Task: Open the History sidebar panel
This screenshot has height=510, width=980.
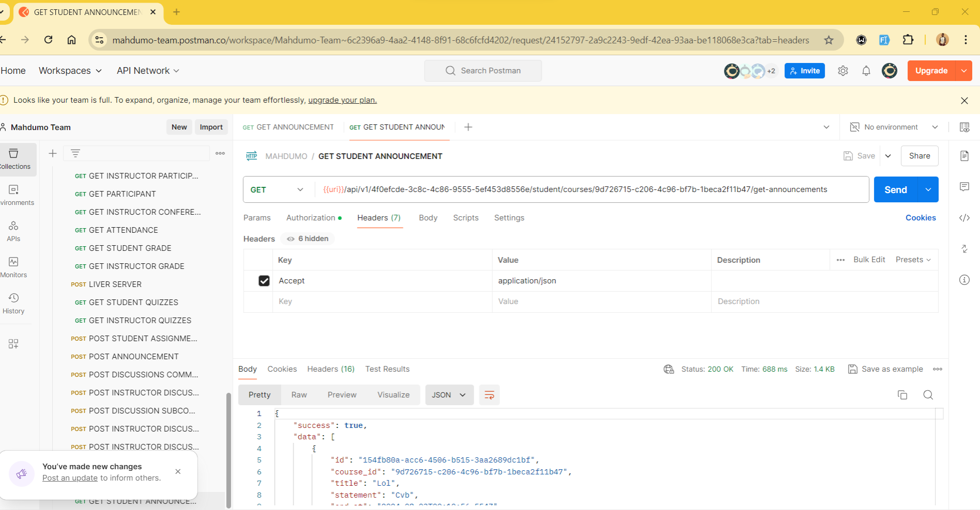Action: [13, 304]
